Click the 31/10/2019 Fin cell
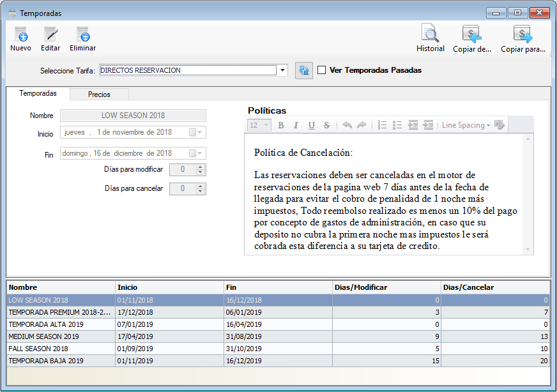 coord(278,349)
